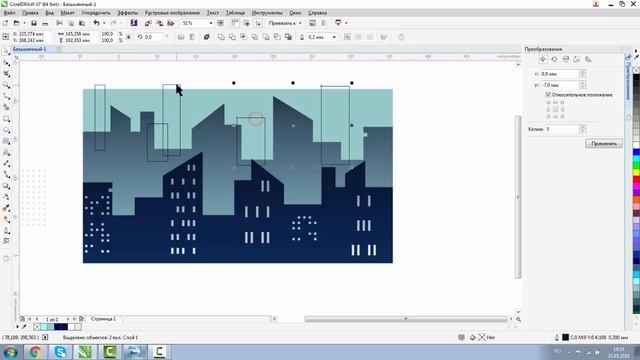Open the zoom level dropdown showing 51%
Screen dimensions: 640x360
211,23
